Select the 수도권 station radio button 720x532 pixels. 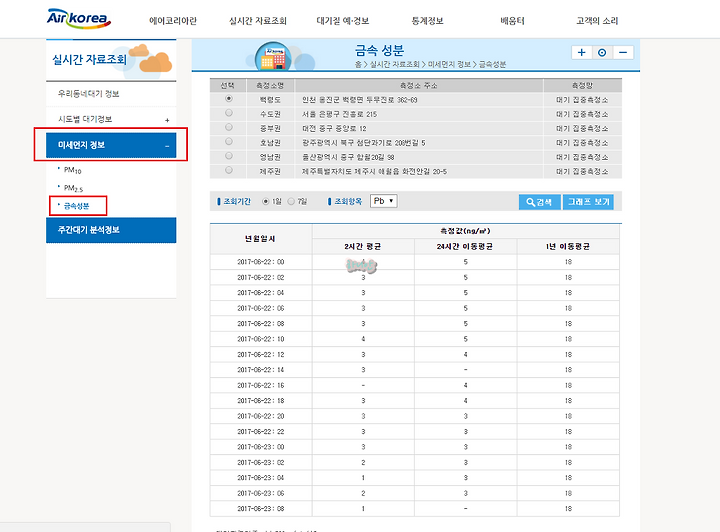pyautogui.click(x=229, y=113)
